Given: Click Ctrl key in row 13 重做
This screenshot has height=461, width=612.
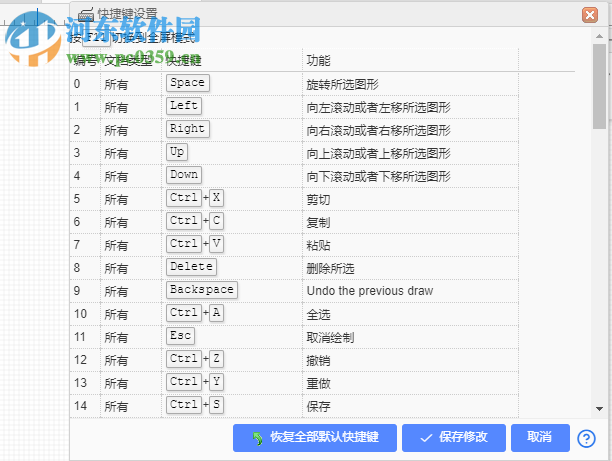Looking at the screenshot, I should point(184,382).
